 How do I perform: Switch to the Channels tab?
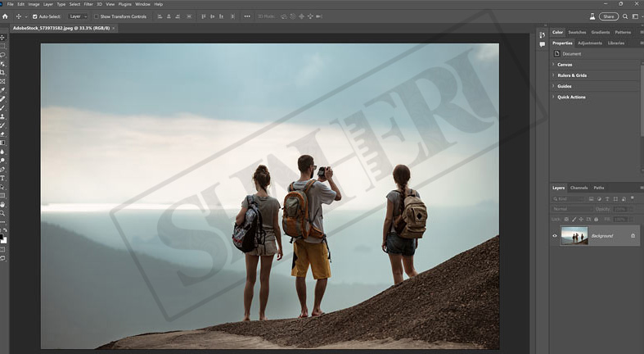point(579,188)
